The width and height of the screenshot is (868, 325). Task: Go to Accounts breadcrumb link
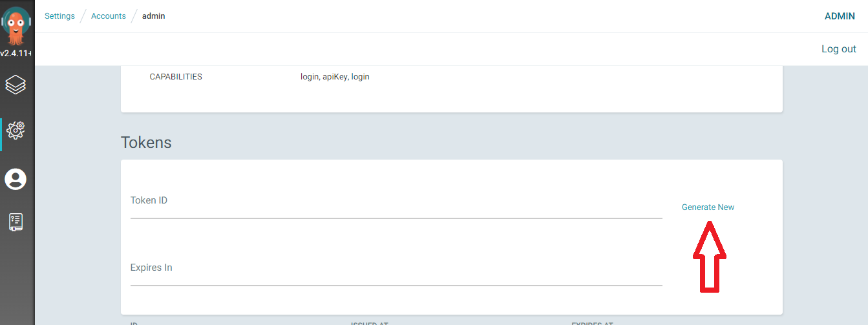(x=109, y=16)
